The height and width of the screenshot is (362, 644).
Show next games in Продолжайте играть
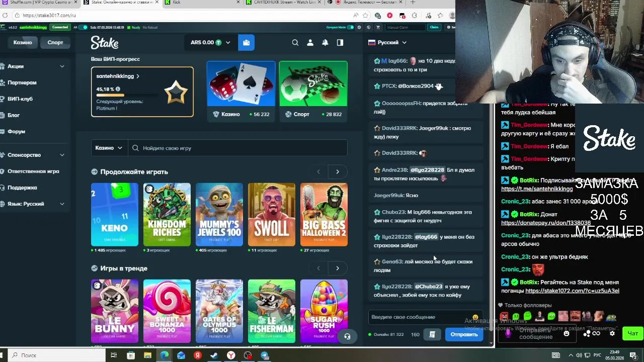[x=338, y=172]
